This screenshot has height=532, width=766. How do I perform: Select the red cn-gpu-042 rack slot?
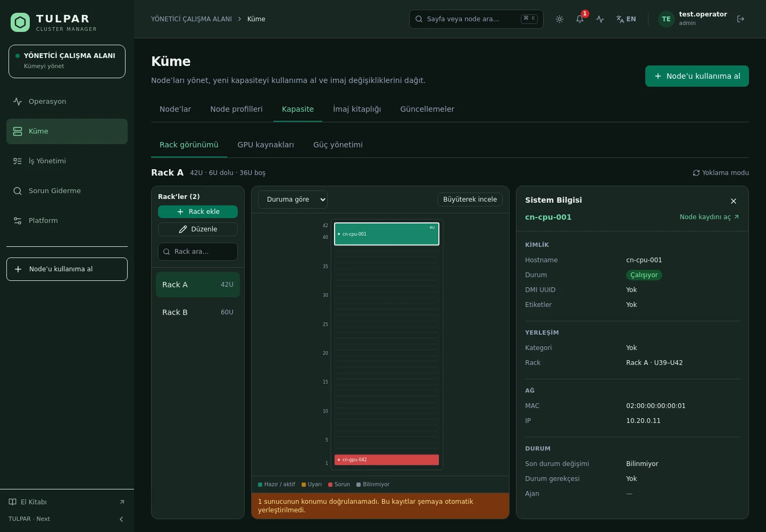point(387,460)
